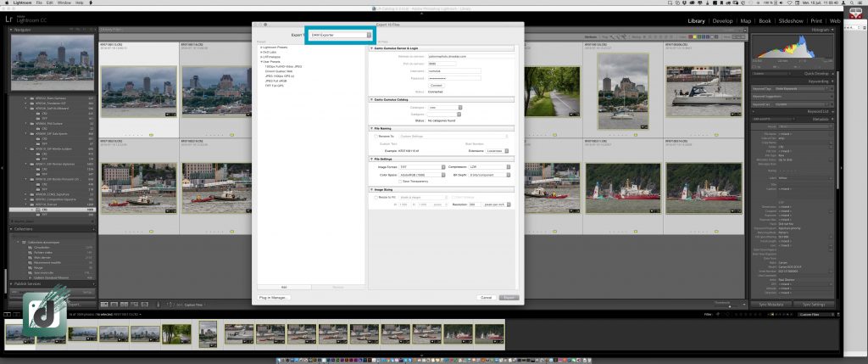Open the Image Format TIFF dropdown
The image size is (868, 364).
coord(422,167)
